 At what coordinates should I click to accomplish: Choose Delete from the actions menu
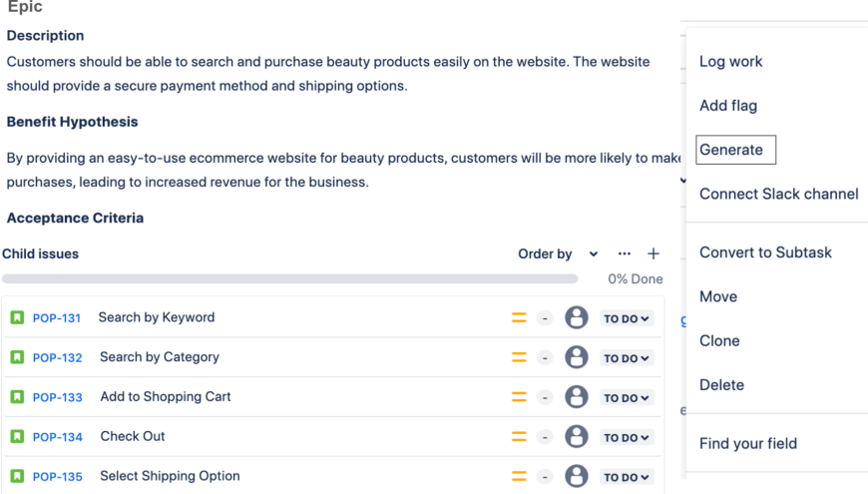coord(721,384)
